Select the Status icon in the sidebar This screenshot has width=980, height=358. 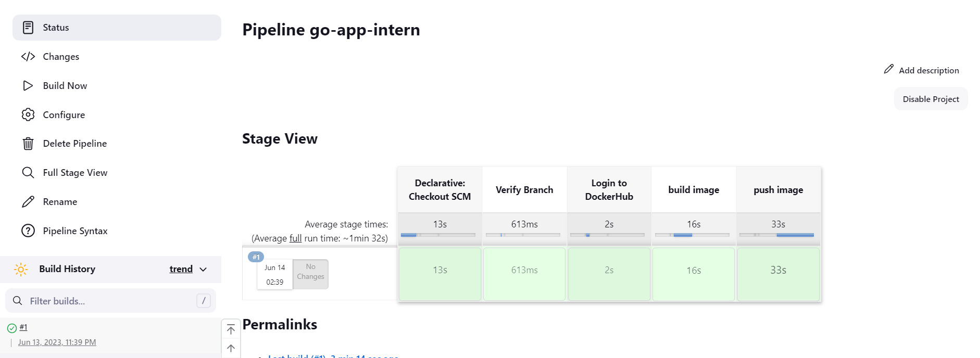28,27
